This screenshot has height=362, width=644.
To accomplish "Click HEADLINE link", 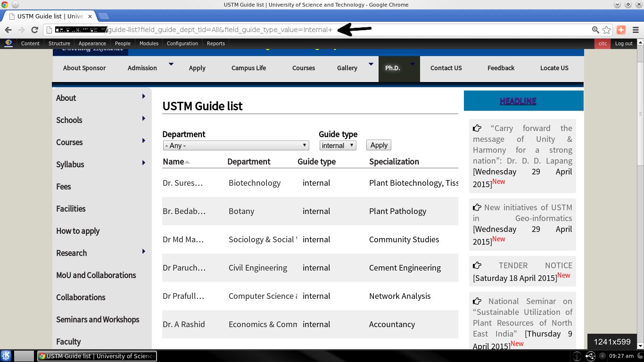I will click(x=518, y=101).
